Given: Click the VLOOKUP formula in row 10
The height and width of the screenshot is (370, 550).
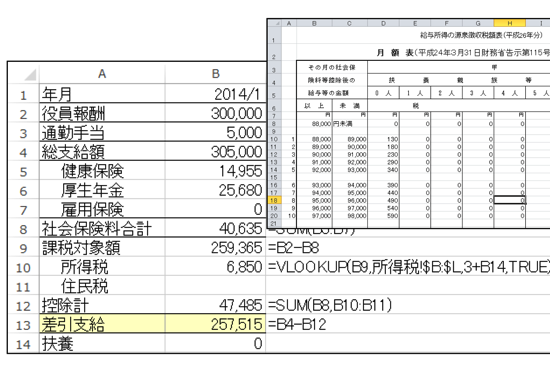Looking at the screenshot, I should pos(409,267).
